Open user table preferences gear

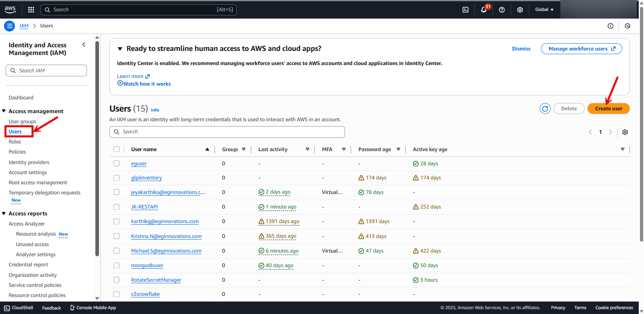pos(625,132)
